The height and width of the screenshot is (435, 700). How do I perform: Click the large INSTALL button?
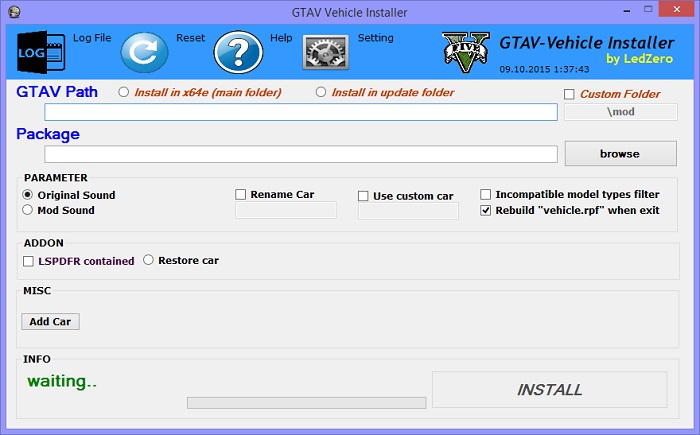click(549, 390)
